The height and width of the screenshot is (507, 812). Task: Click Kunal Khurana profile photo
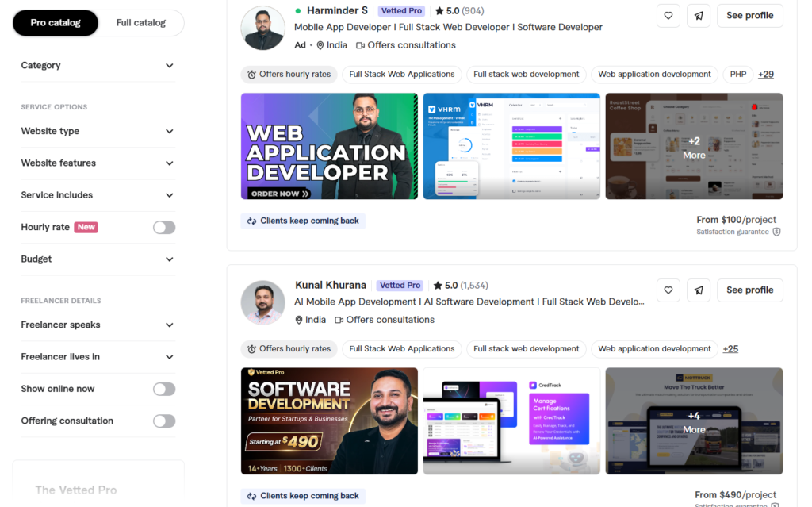pyautogui.click(x=262, y=303)
